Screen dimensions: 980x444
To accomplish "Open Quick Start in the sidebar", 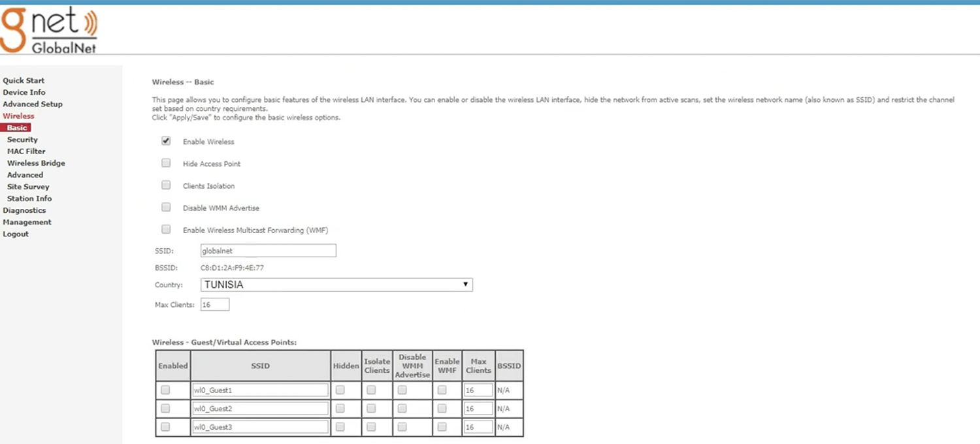I will 24,80.
